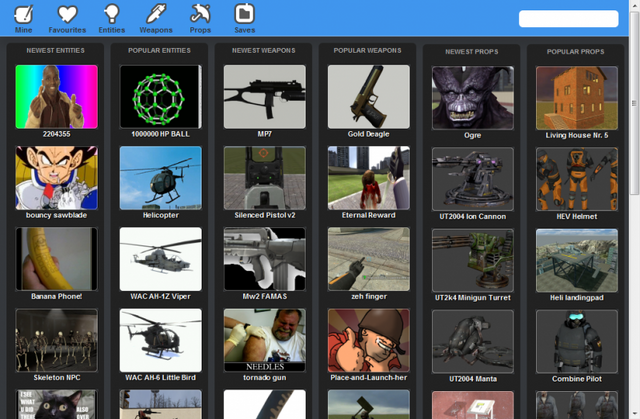Open the Props umbrella icon

[200, 13]
